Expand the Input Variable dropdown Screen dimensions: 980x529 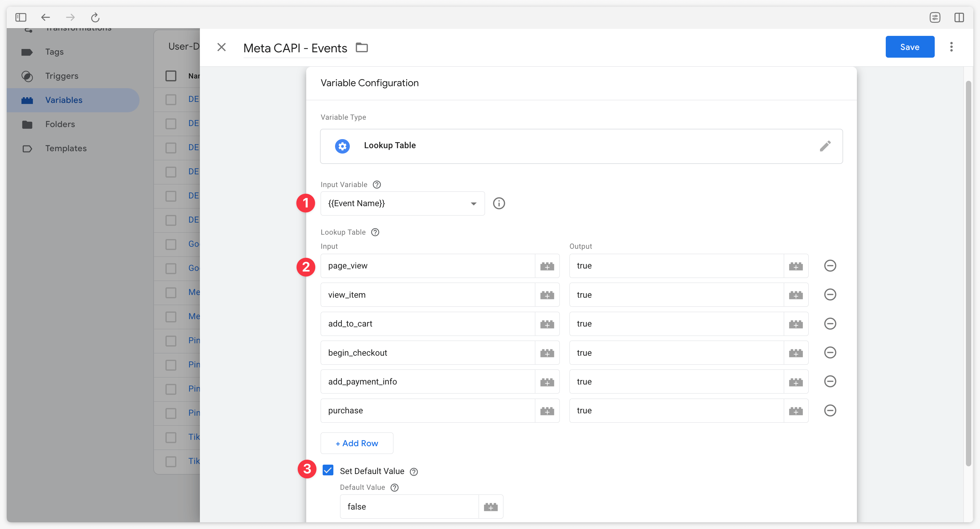pyautogui.click(x=474, y=203)
